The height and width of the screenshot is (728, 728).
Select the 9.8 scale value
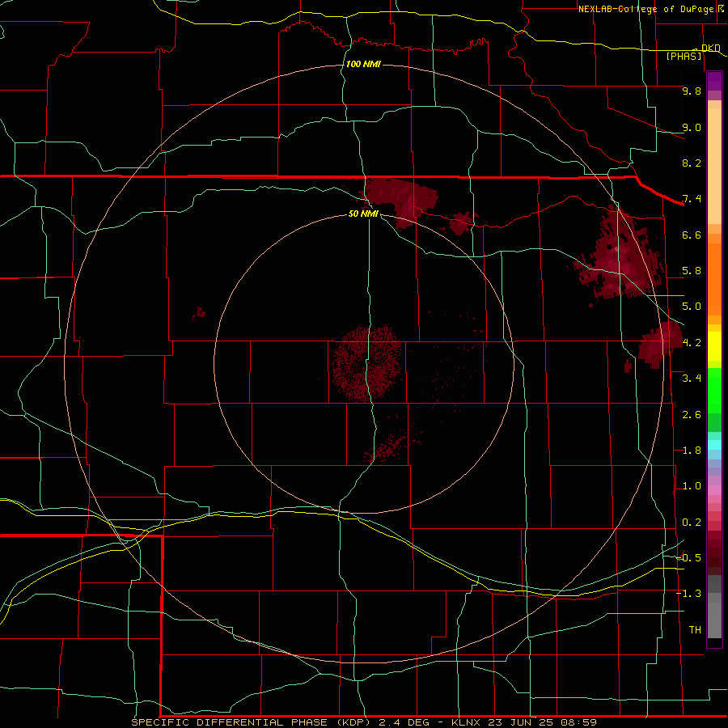pos(692,91)
